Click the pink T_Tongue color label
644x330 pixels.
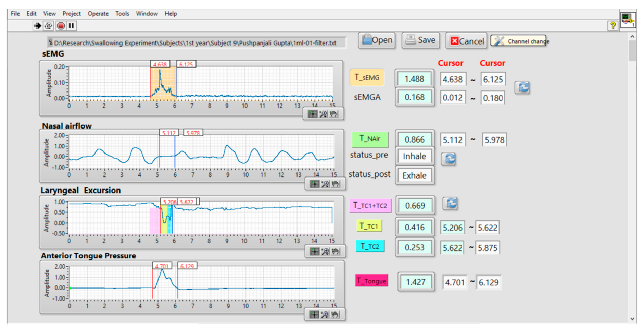coord(371,281)
